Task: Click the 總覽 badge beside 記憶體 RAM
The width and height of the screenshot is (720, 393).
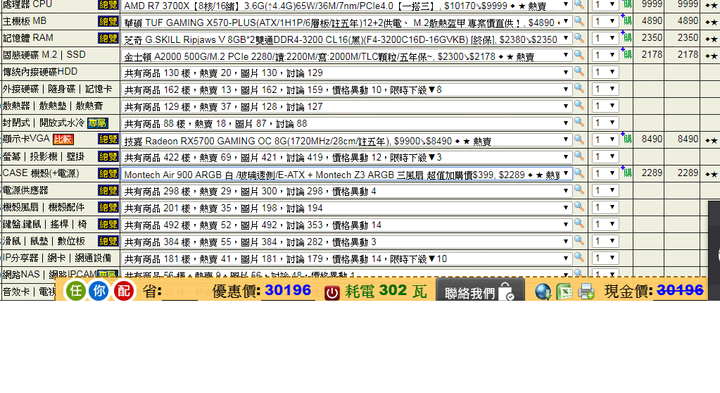Action: pos(108,38)
